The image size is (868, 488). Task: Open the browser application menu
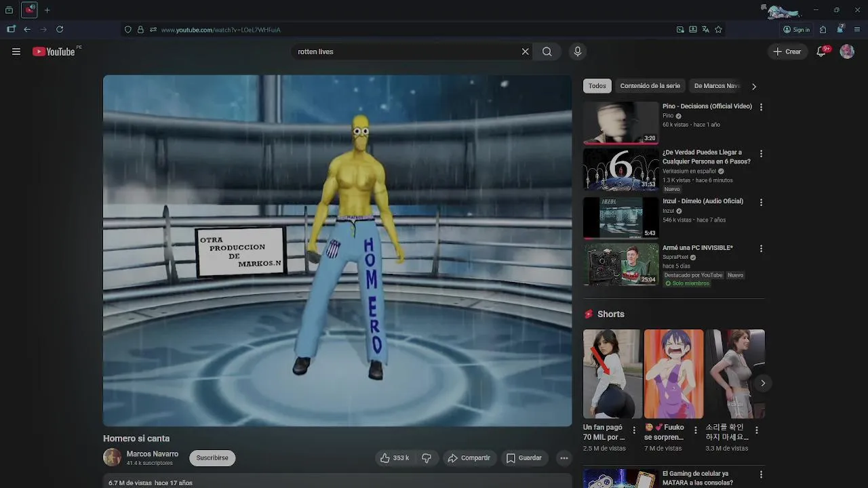pos(857,29)
